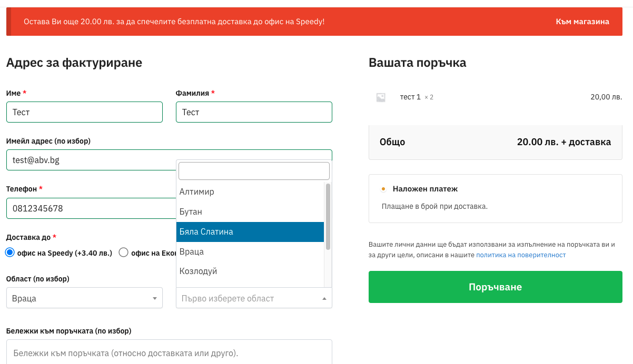Click the green Поръчване button
Viewport: 633px width, 364px height.
tap(495, 287)
